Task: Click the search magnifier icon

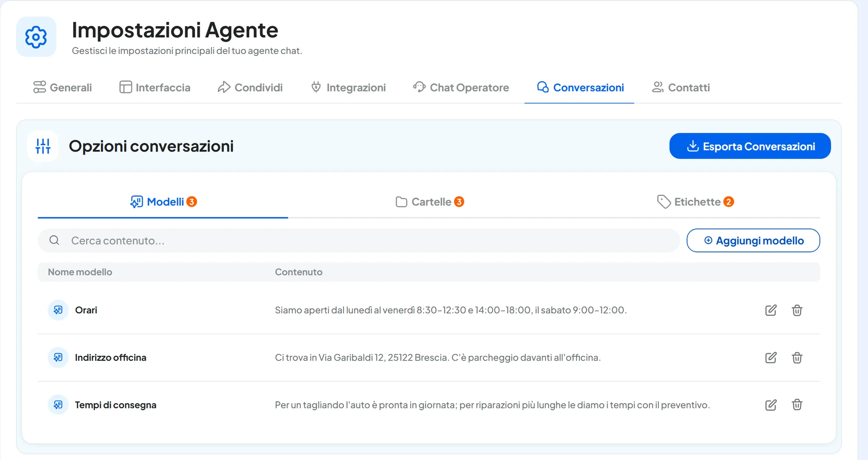Action: point(54,240)
